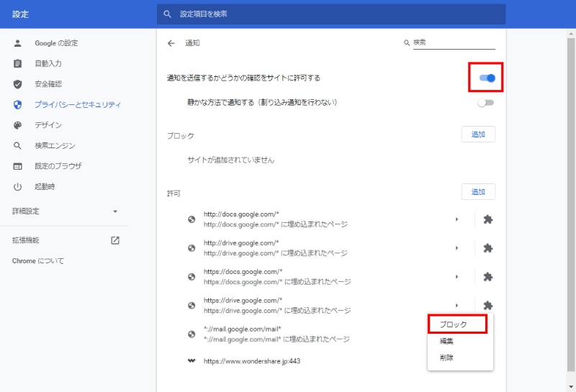Click the magnifier icon in the top search bar
This screenshot has height=392, width=576.
coord(167,14)
